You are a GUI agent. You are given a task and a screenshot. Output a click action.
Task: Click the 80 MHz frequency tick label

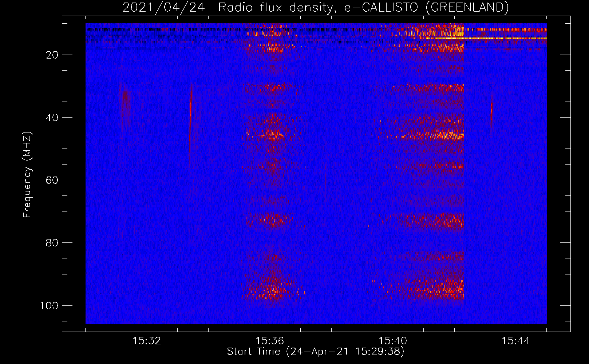(52, 243)
